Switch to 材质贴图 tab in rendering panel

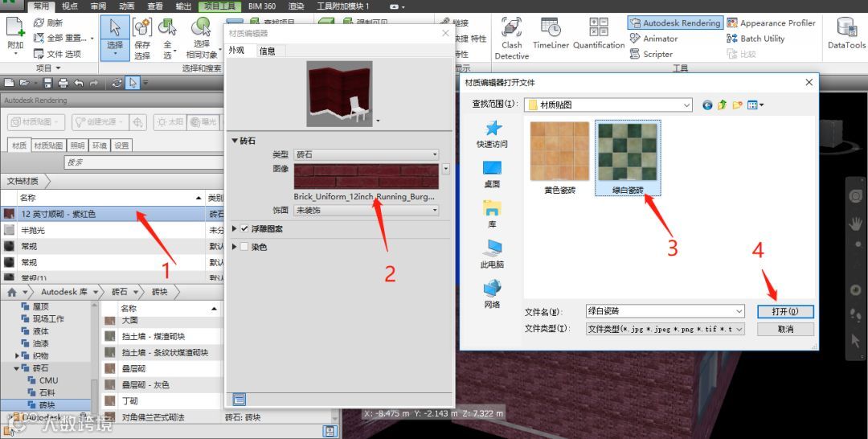pyautogui.click(x=48, y=146)
